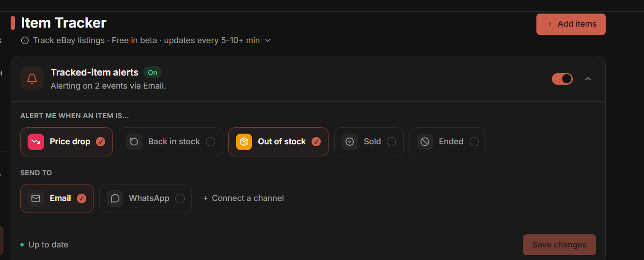
Task: Uncheck the Price drop alert checkmark
Action: pos(100,142)
